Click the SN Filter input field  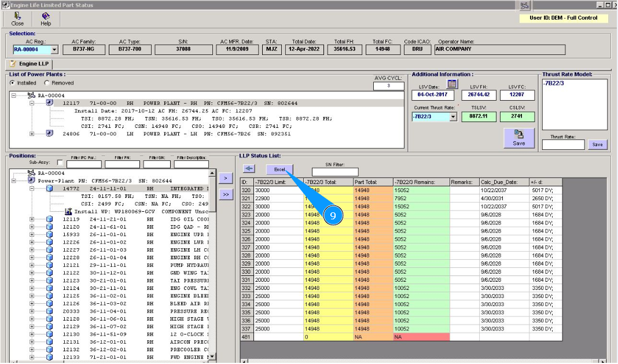point(334,172)
